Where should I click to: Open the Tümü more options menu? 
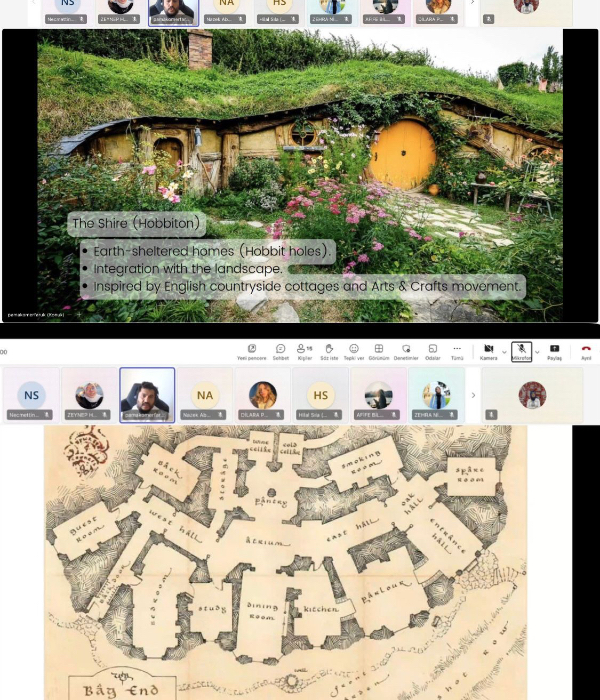[x=457, y=350]
